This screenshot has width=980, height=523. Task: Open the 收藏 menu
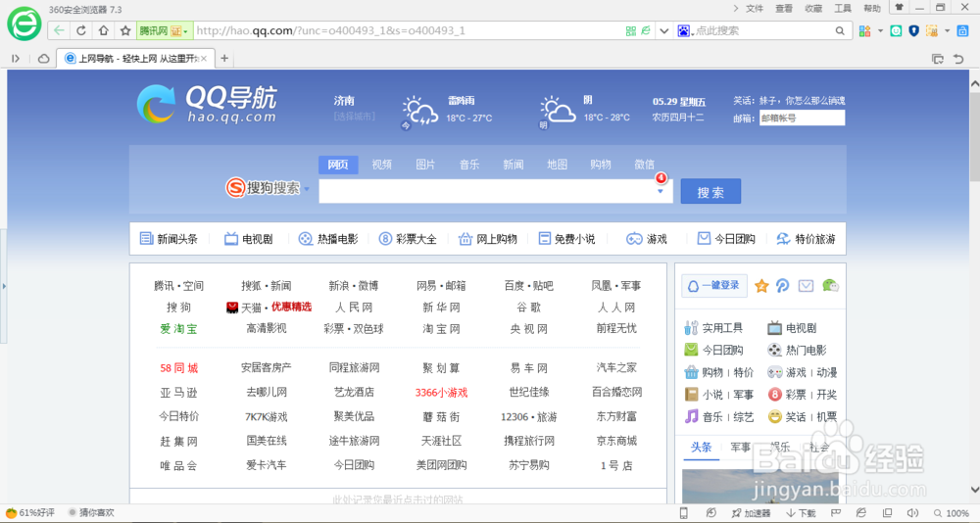coord(813,8)
